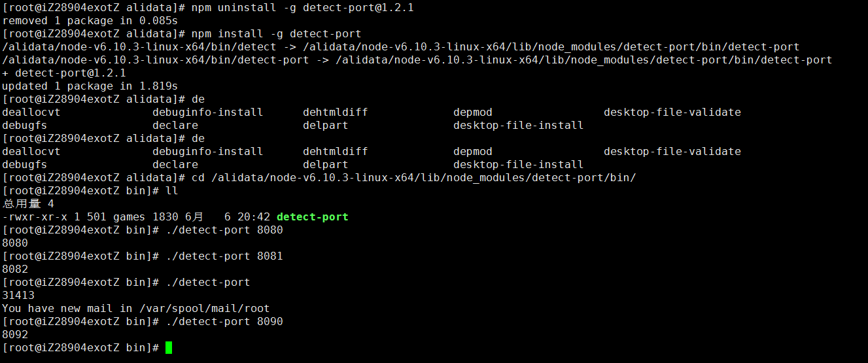
Task: Click the '8092' output line
Action: point(15,334)
